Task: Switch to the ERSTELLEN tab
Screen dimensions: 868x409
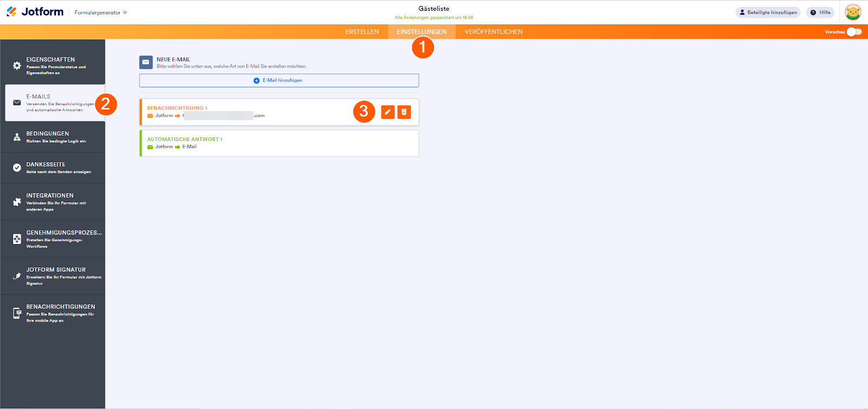Action: click(362, 32)
